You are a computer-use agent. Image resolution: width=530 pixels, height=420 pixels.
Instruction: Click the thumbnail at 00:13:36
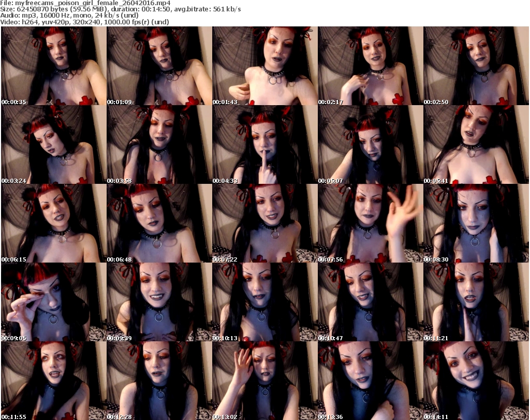click(370, 381)
